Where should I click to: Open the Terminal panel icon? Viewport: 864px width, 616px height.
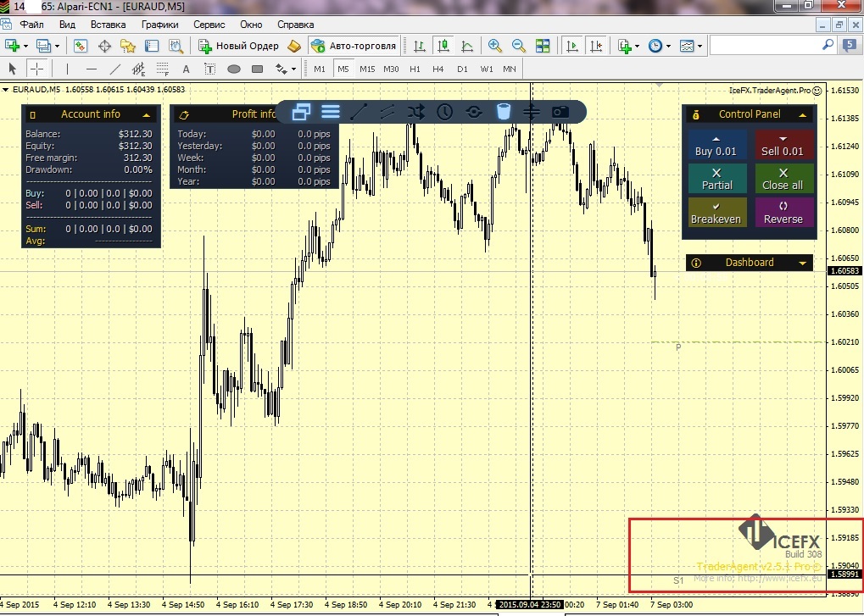point(152,47)
